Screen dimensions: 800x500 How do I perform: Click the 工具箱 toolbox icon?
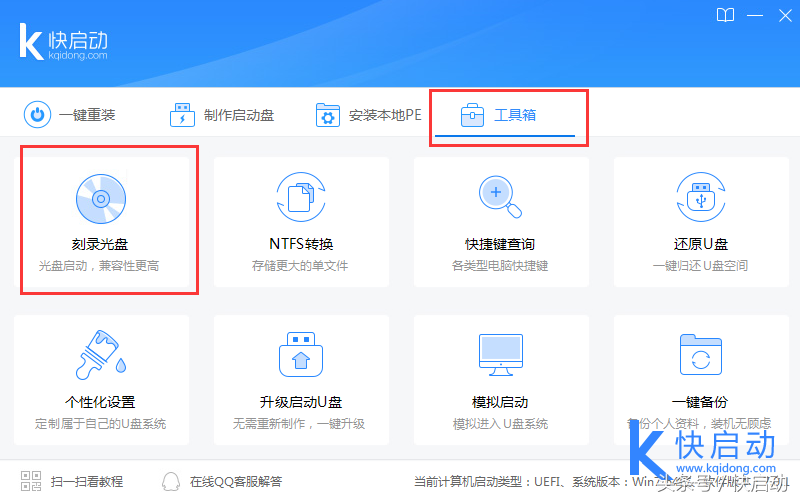[x=472, y=115]
